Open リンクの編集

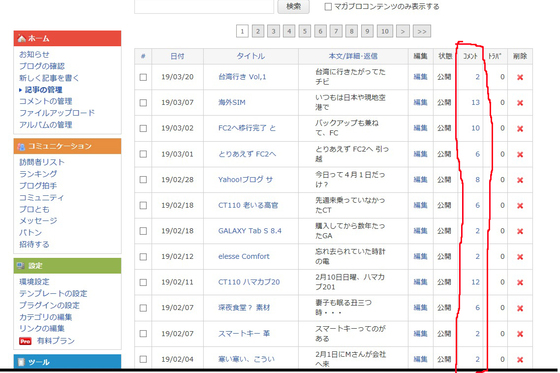[x=42, y=329]
